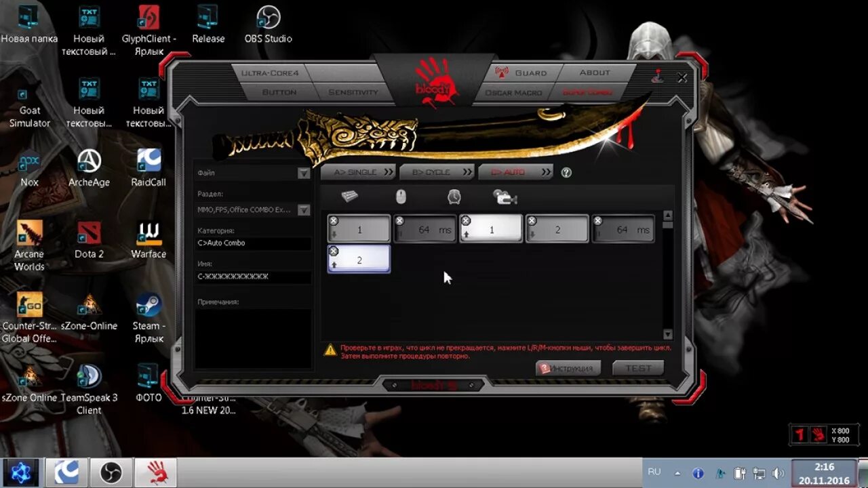Switch to Sensitivity tab
868x488 pixels.
353,92
